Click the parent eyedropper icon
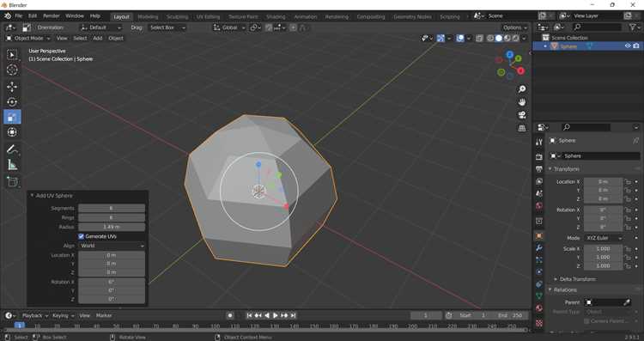 pos(627,302)
